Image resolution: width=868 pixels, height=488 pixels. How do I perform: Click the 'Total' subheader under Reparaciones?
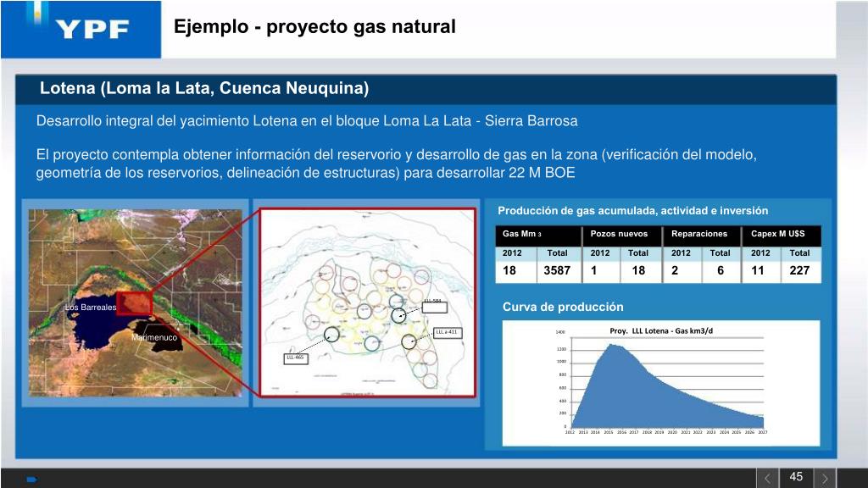720,252
